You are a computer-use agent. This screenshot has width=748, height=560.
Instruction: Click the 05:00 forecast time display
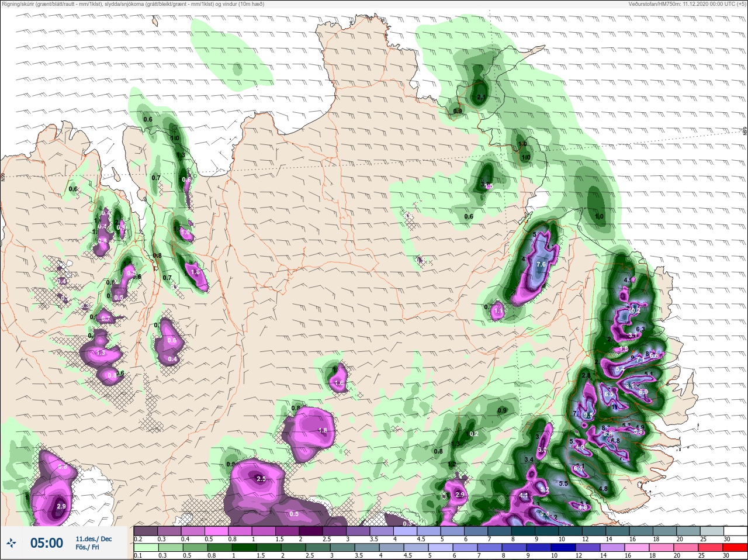tap(47, 543)
